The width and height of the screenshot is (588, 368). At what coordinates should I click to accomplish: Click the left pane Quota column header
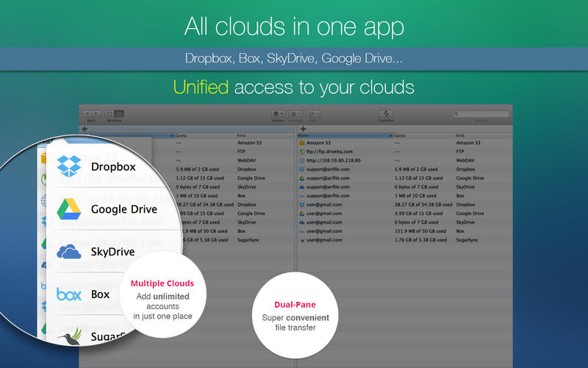click(x=205, y=135)
